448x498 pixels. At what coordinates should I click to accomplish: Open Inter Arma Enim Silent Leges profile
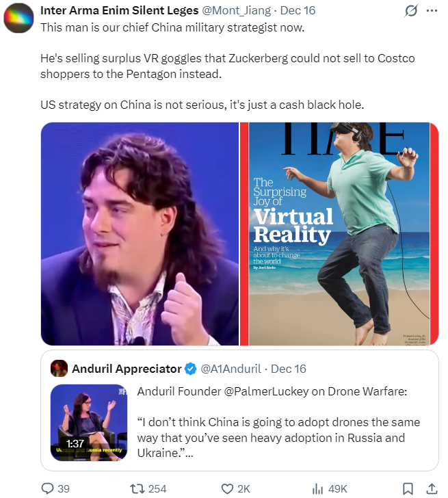pyautogui.click(x=120, y=10)
